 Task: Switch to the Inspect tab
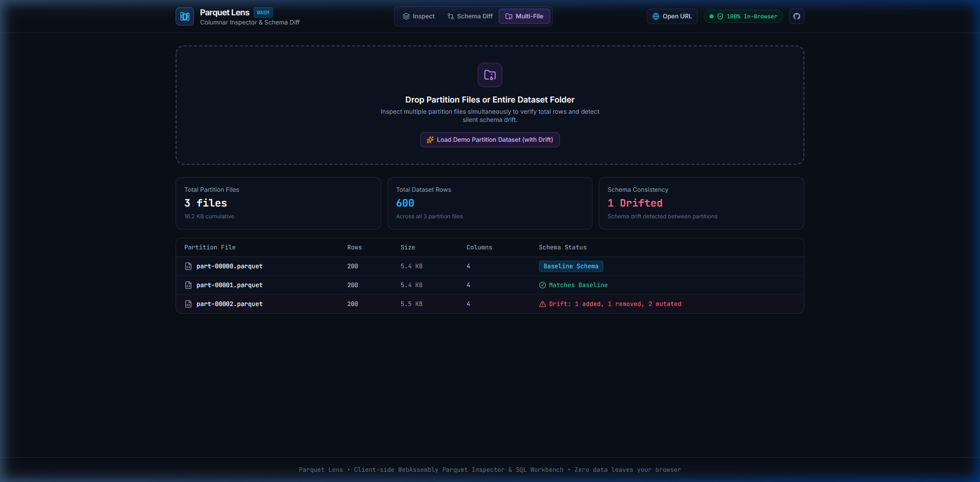tap(419, 16)
